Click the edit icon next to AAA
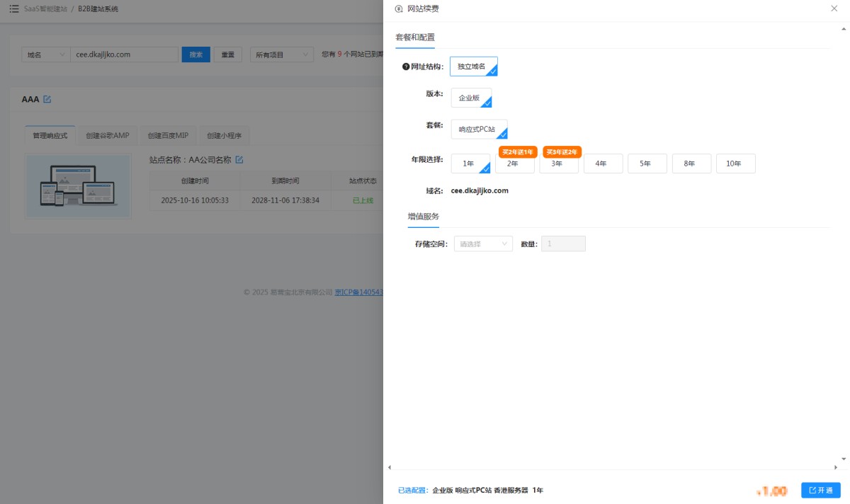 tap(47, 99)
